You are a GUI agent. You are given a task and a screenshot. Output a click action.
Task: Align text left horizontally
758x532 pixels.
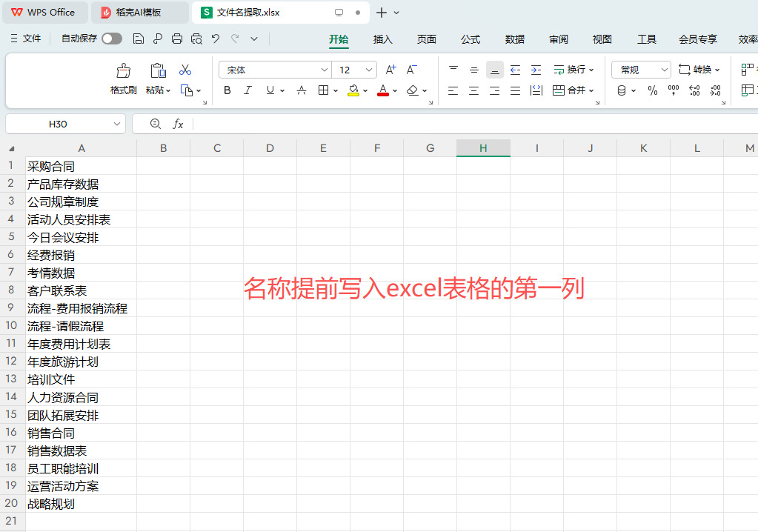click(x=453, y=90)
